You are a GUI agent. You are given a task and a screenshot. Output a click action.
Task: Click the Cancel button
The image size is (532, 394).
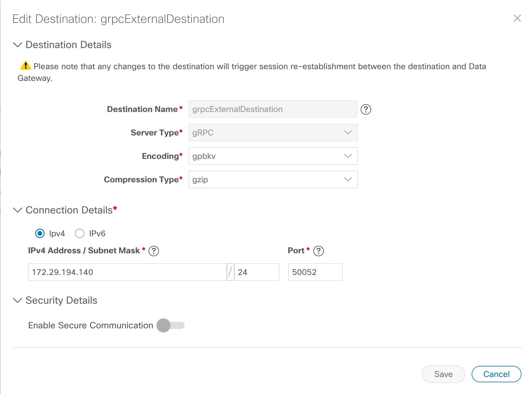[x=496, y=374]
